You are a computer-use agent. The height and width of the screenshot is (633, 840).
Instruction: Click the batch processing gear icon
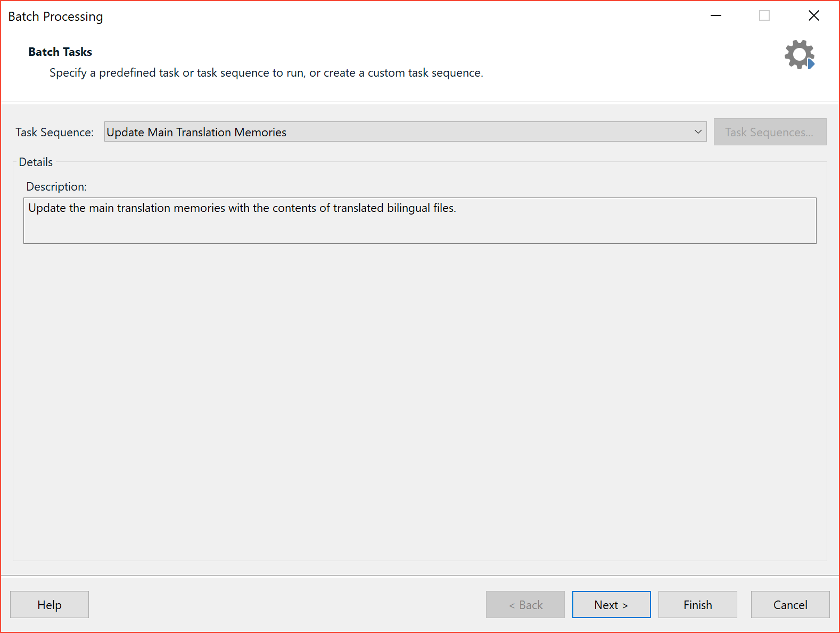coord(799,54)
